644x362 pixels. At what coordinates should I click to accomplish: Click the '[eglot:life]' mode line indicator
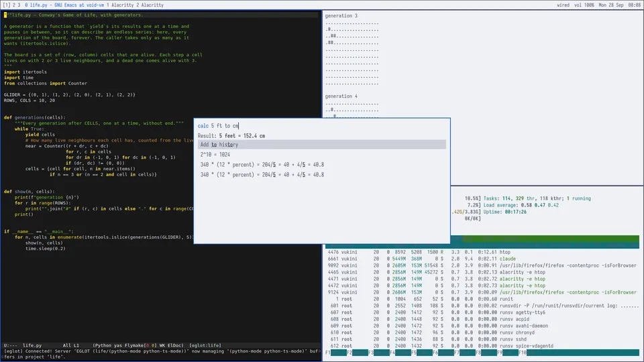pyautogui.click(x=205, y=346)
